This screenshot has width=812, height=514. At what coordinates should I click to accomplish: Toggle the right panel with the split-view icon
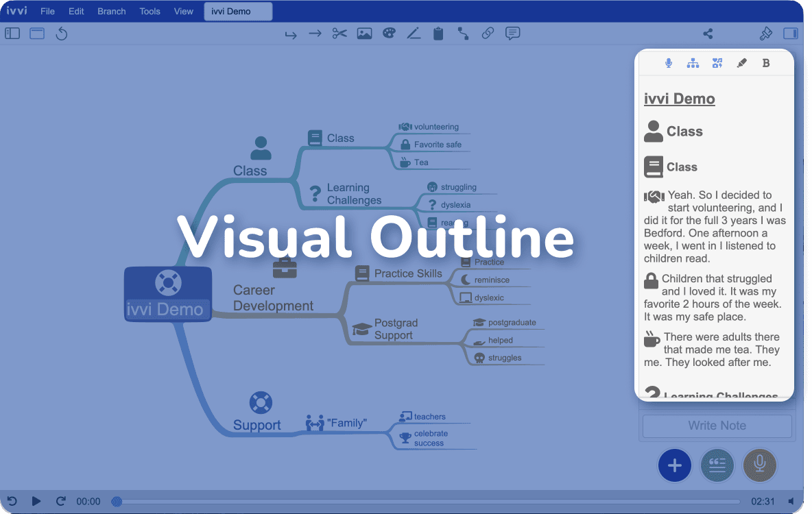(791, 33)
